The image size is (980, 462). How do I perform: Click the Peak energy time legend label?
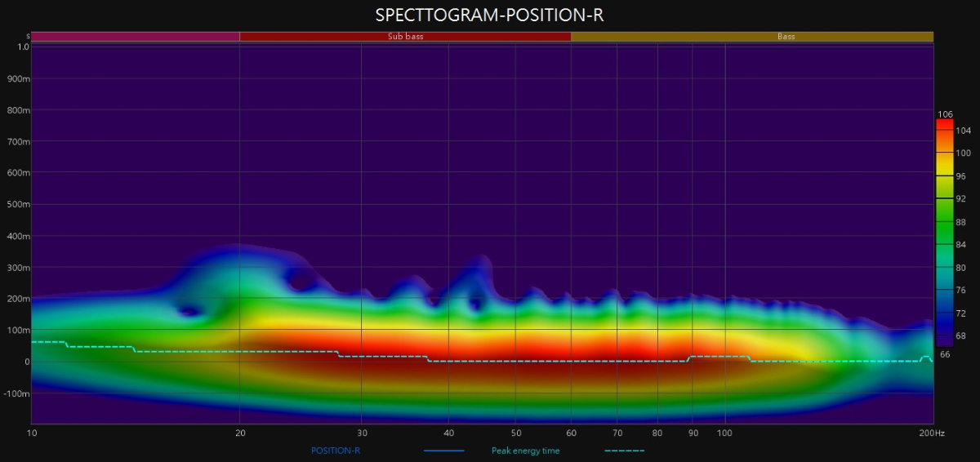tap(525, 451)
